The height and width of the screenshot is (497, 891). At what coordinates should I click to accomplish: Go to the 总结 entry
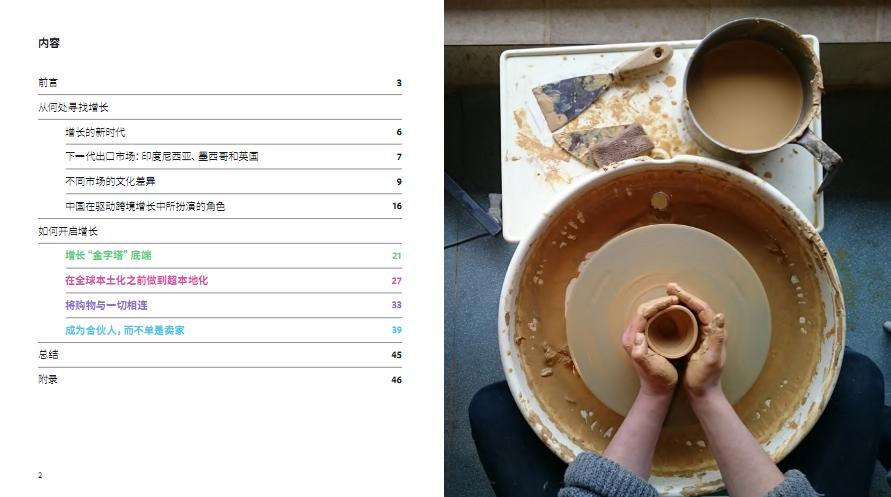click(48, 354)
